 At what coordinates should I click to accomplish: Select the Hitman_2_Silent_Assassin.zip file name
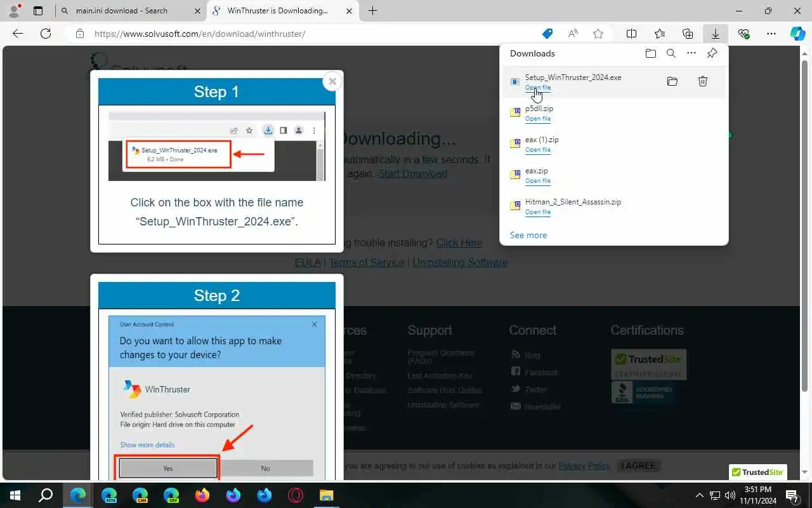(x=573, y=202)
